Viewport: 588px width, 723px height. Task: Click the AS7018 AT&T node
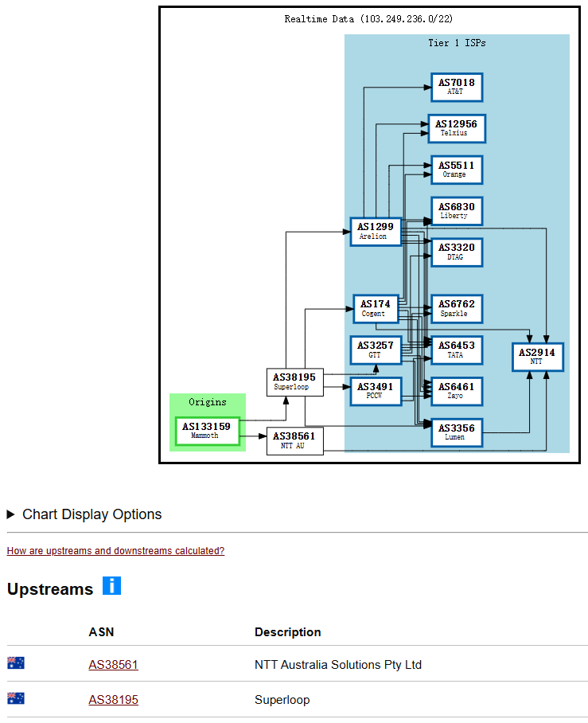pos(457,87)
